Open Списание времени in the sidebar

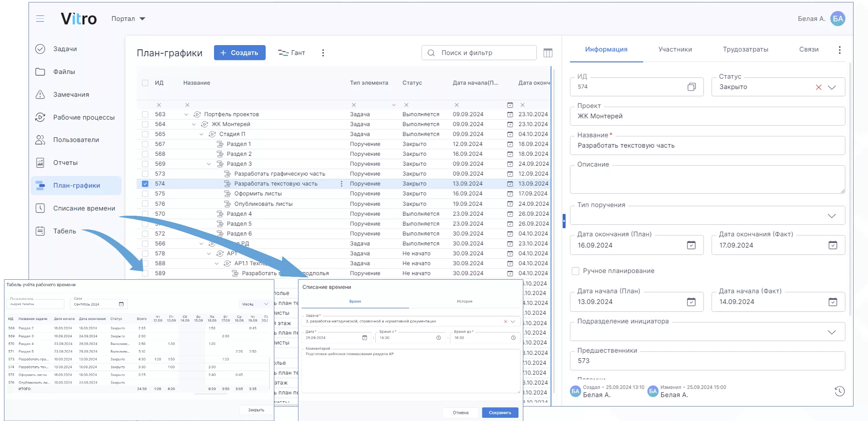[x=83, y=208]
